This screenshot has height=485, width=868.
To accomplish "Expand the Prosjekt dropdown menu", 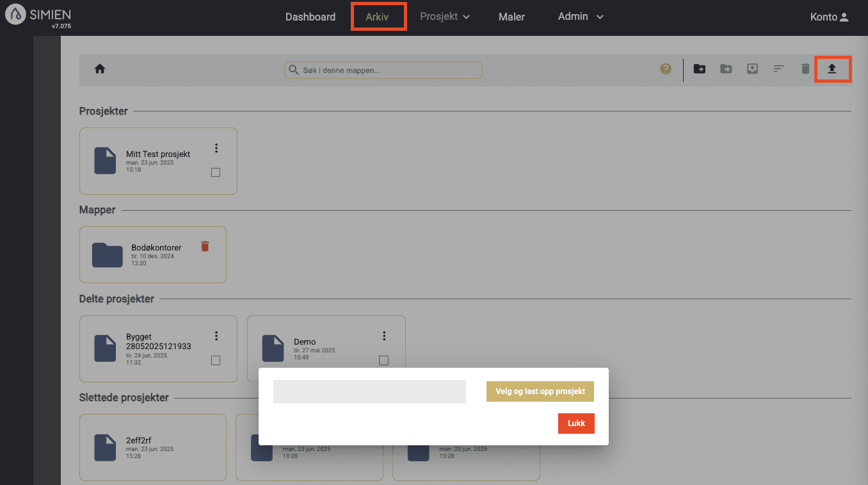I will point(445,17).
